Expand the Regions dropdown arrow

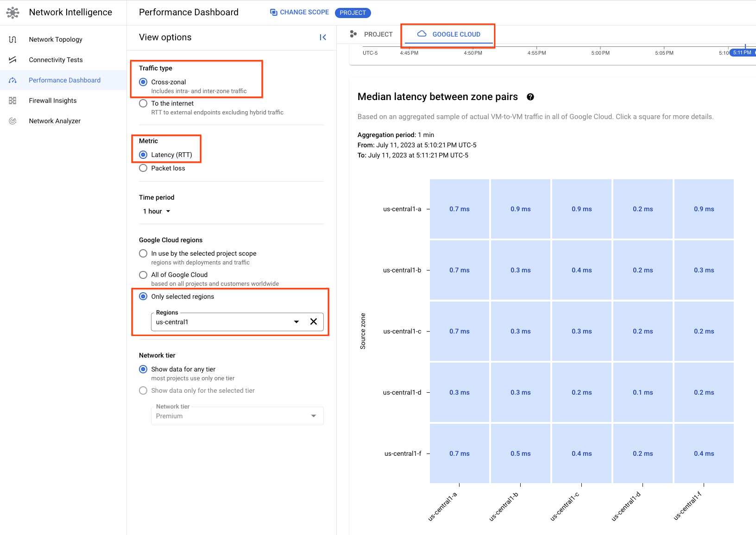[x=296, y=322]
